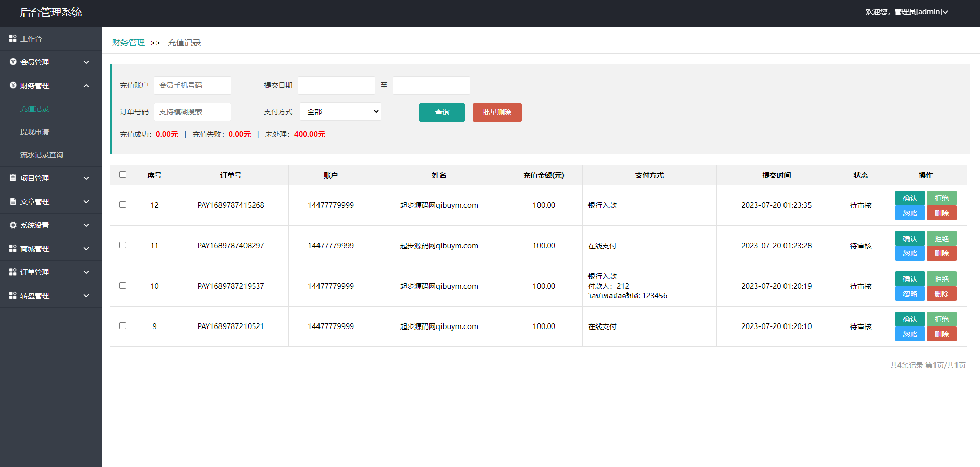Click the 会员管理 member icon
Screen dimensions: 980x467
point(13,62)
